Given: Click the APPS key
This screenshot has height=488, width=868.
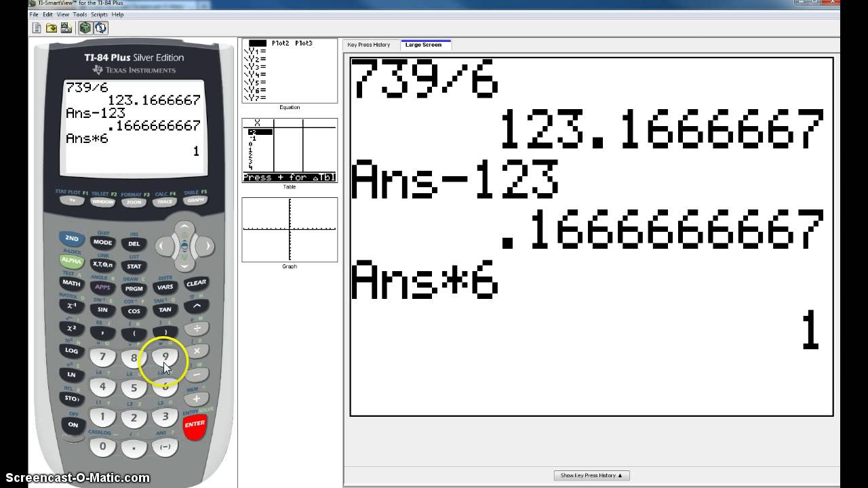Looking at the screenshot, I should [102, 287].
